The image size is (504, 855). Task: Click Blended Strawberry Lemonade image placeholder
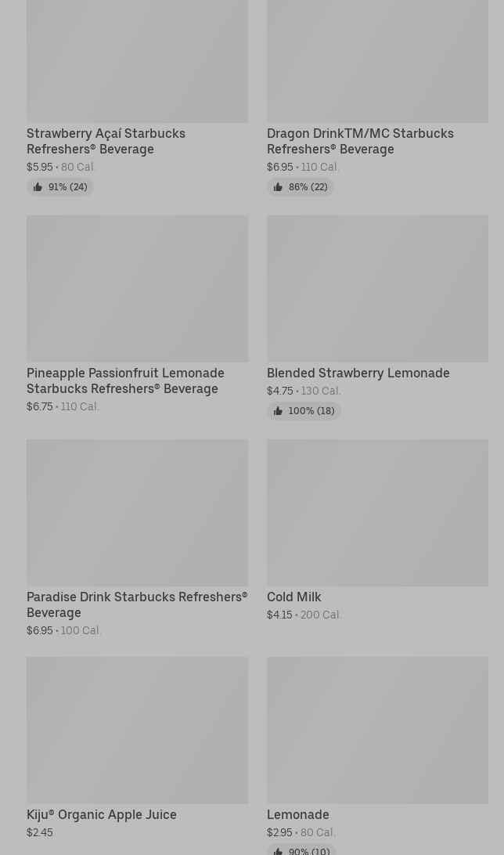[x=377, y=288]
